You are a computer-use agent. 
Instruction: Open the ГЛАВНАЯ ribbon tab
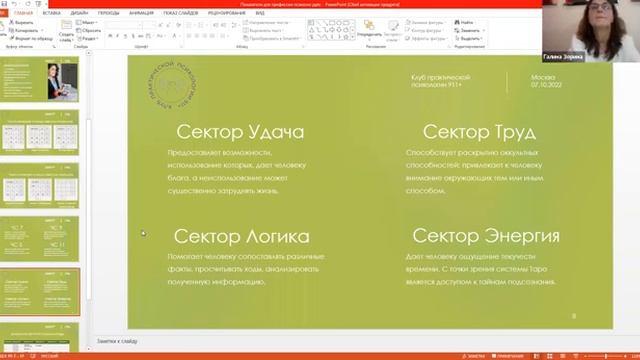pyautogui.click(x=23, y=13)
